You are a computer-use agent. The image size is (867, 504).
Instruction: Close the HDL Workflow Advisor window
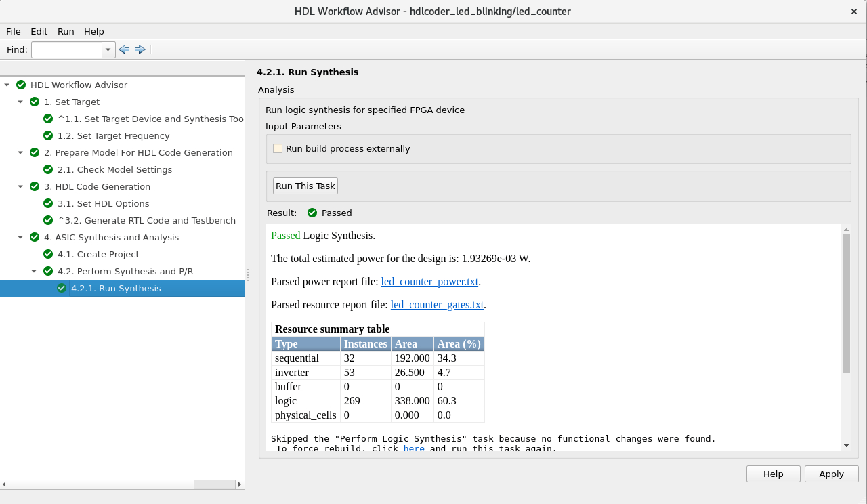coord(854,12)
